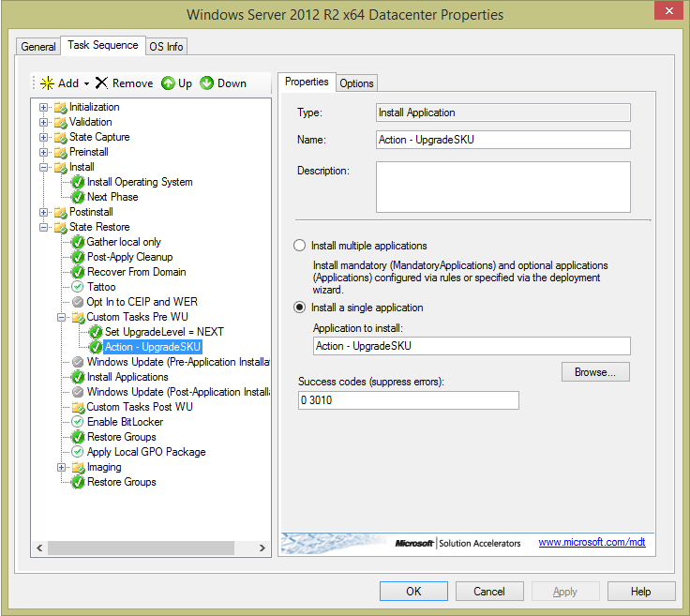Switch to the Options tab
Screen dimensions: 690x616
click(x=356, y=83)
